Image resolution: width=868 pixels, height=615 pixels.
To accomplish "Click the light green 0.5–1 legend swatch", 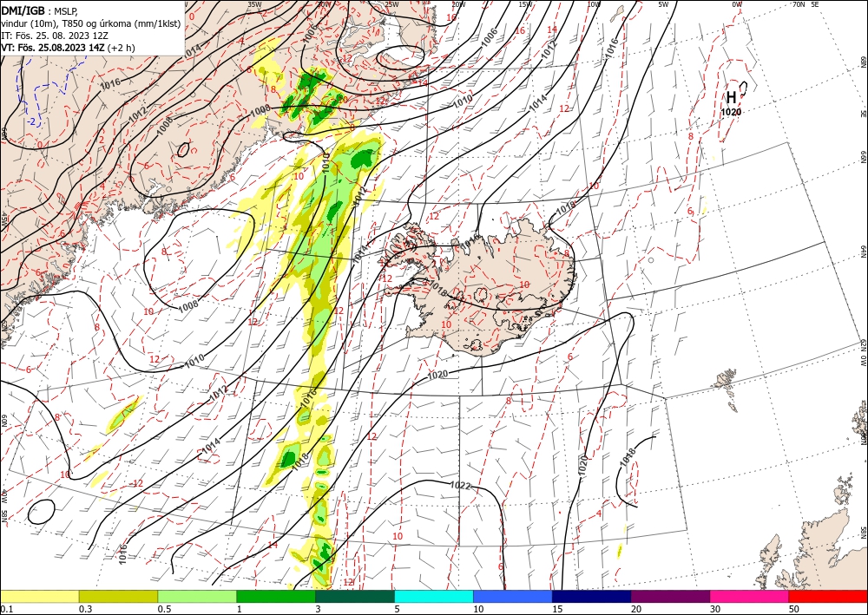I will [x=197, y=596].
